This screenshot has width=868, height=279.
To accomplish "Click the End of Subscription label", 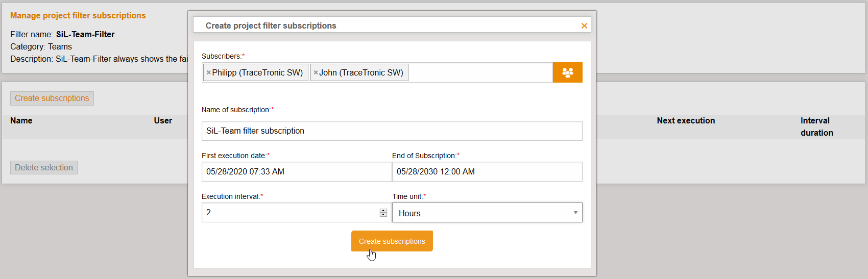I will 426,156.
